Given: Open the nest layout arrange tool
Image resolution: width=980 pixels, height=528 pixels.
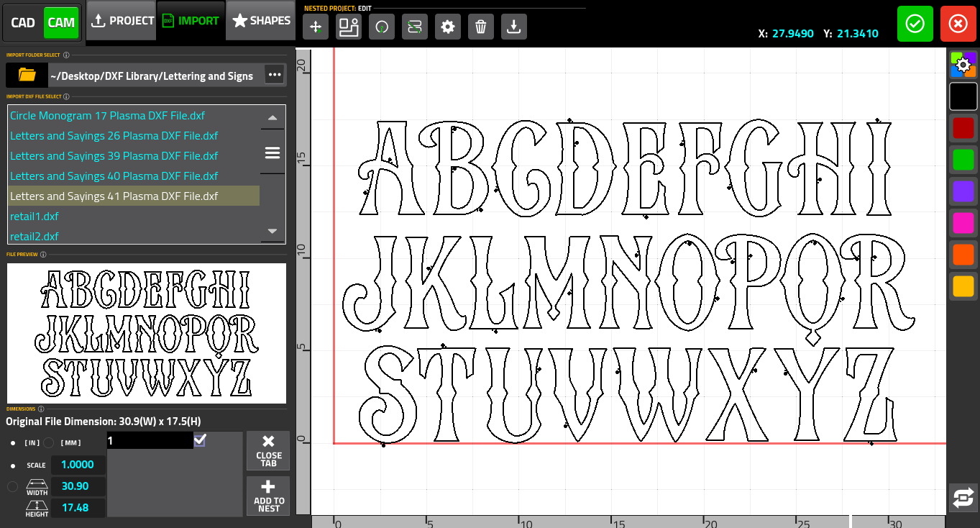Looking at the screenshot, I should click(349, 27).
